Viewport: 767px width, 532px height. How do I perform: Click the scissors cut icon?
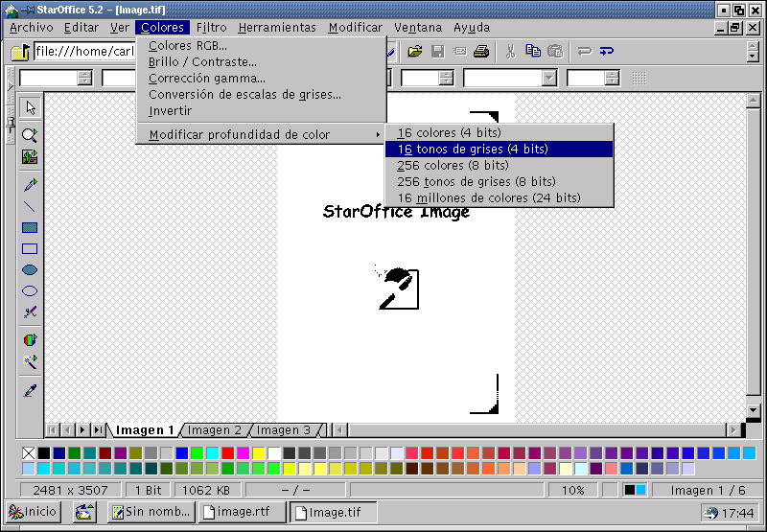(510, 52)
